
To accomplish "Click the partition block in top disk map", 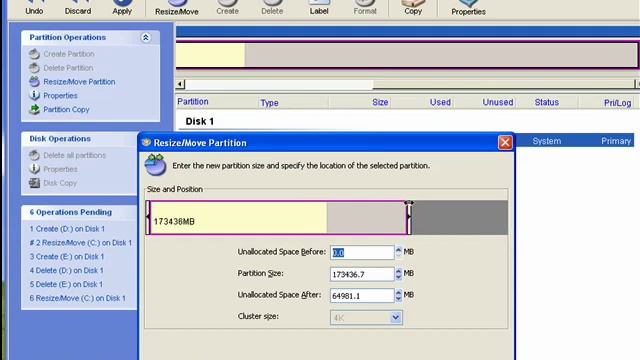I will click(407, 55).
